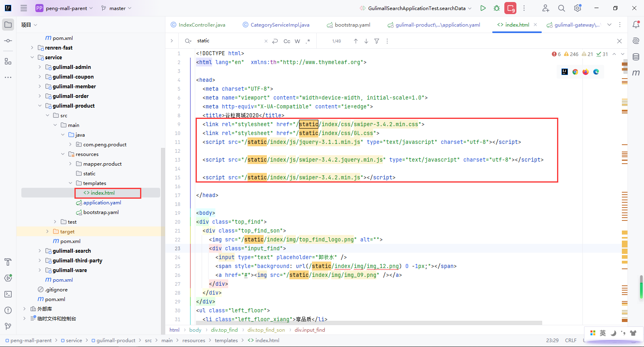Change CRLF line separator setting
This screenshot has height=347, width=644.
(x=571, y=341)
